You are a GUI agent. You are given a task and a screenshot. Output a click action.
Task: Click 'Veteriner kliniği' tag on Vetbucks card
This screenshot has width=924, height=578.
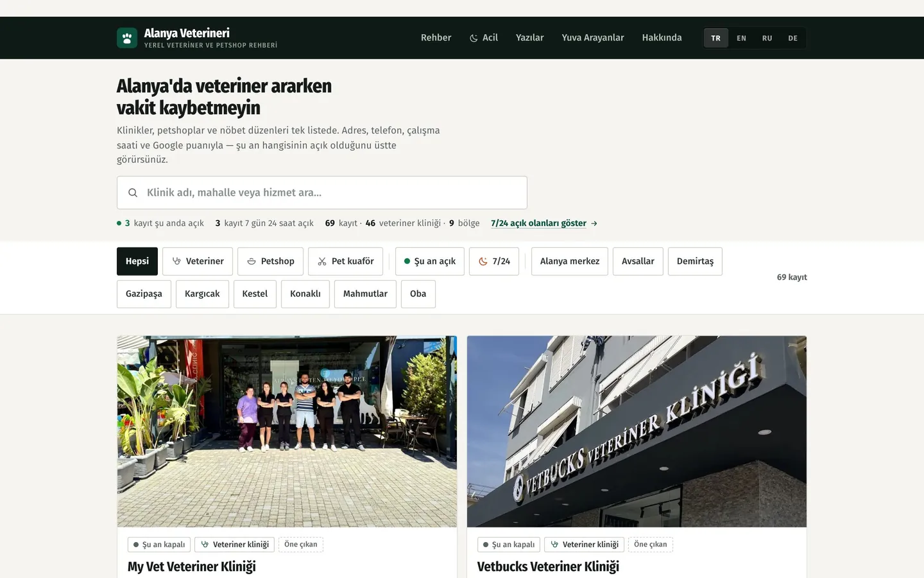585,545
